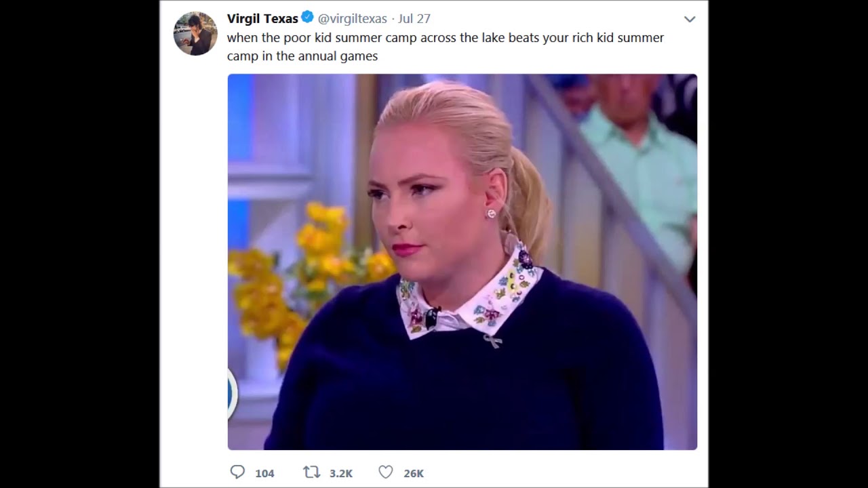
Task: Open the Jul 27 timestamp link
Action: [x=414, y=18]
